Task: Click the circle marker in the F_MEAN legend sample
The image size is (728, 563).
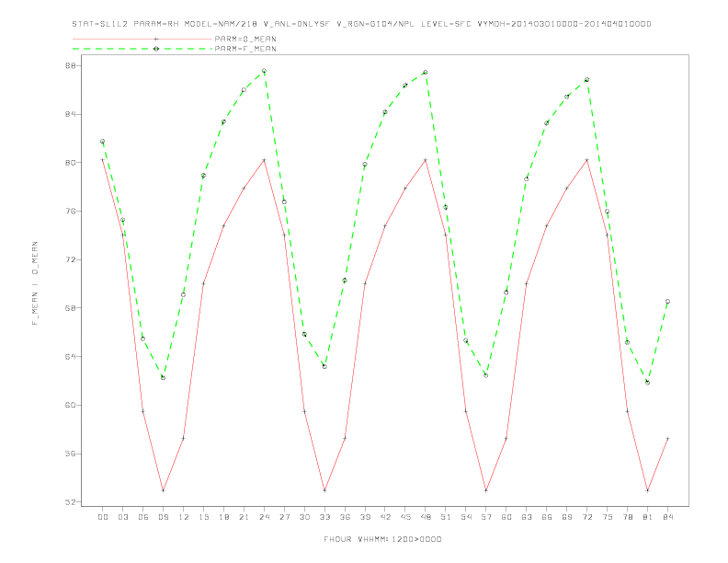Action: click(156, 49)
